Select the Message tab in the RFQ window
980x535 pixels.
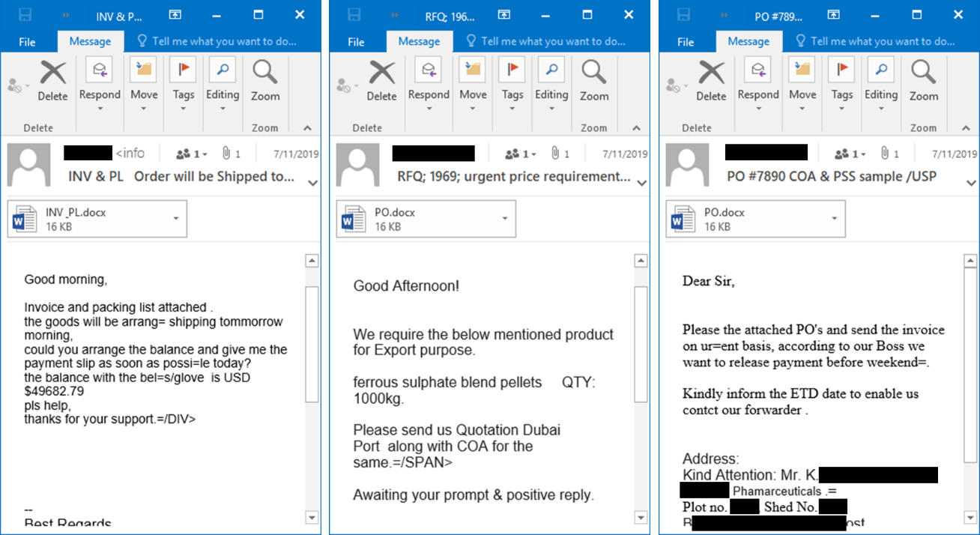coord(420,42)
